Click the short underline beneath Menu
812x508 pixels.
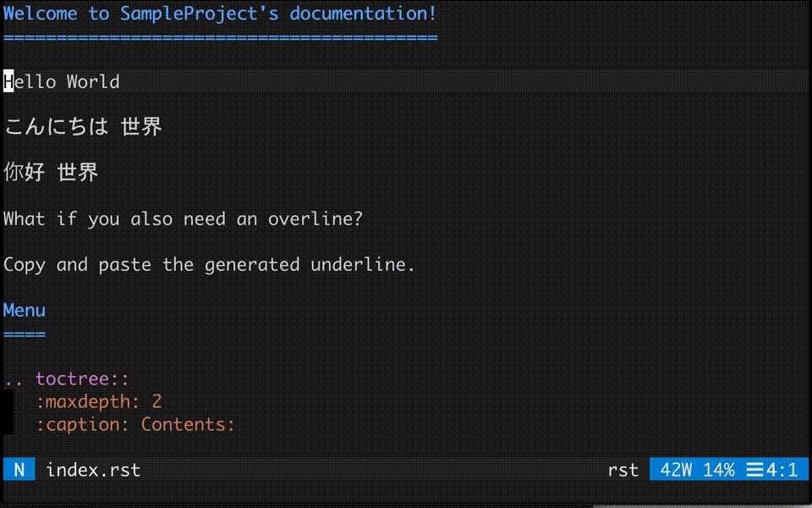(x=25, y=334)
